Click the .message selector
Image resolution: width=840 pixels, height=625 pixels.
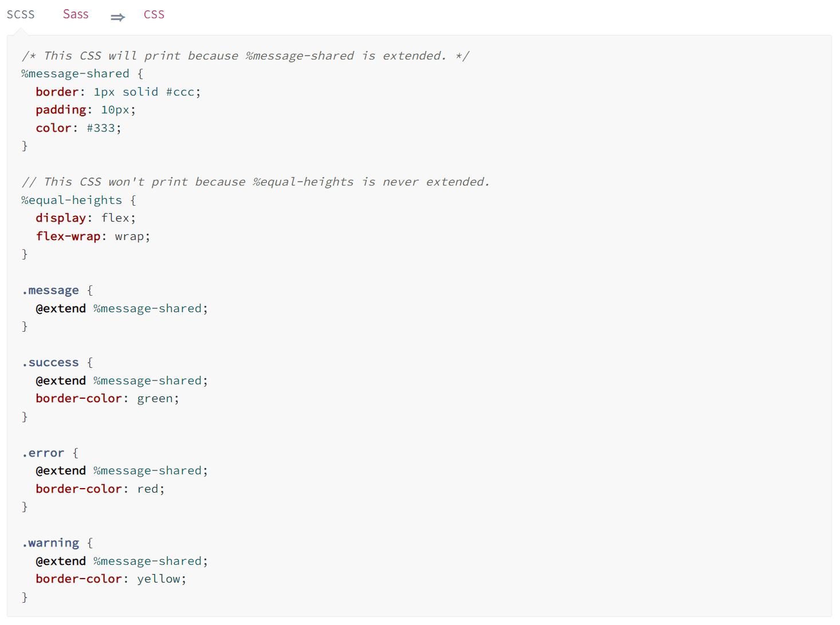50,290
